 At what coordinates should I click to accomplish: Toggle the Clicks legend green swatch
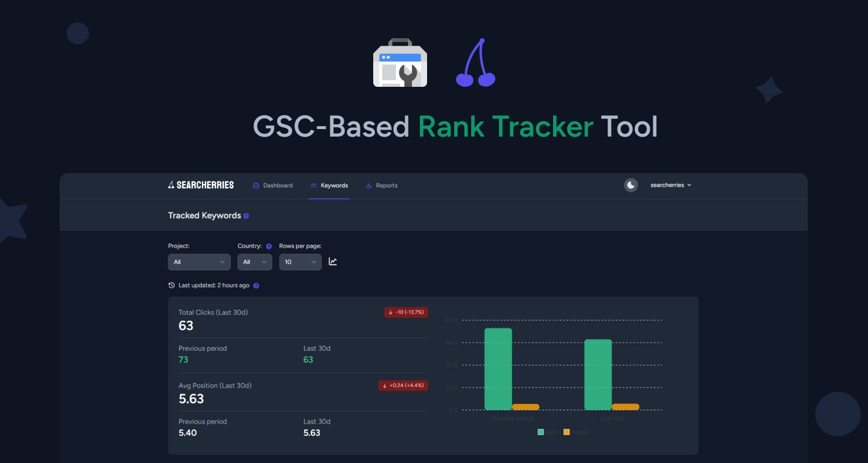pyautogui.click(x=541, y=432)
